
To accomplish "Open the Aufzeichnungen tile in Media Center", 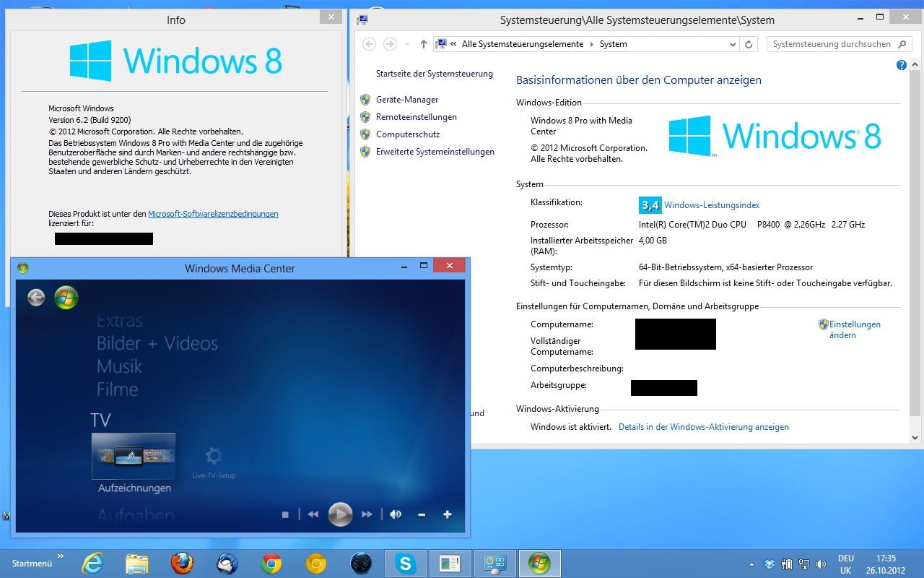I will [x=134, y=456].
